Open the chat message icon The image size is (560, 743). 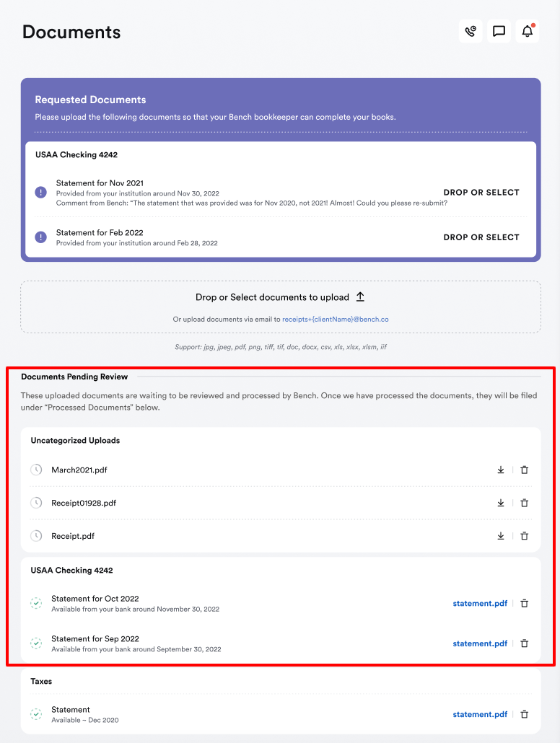499,31
